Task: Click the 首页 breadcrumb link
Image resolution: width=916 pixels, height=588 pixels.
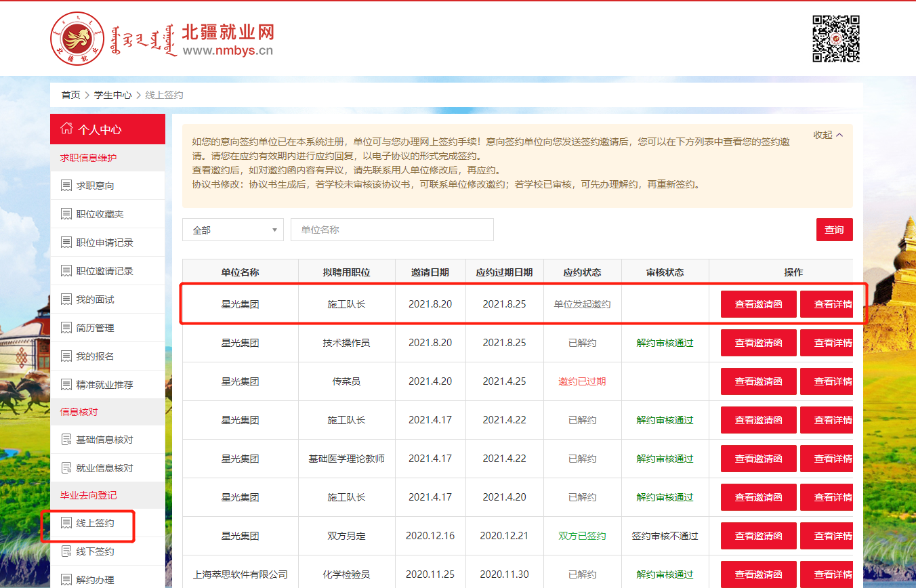Action: 70,95
